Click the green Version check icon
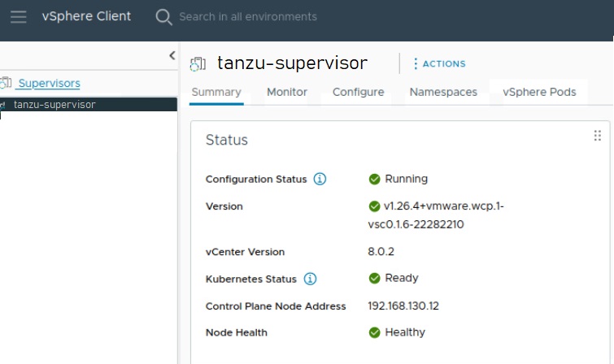This screenshot has width=614, height=364. pyautogui.click(x=375, y=206)
